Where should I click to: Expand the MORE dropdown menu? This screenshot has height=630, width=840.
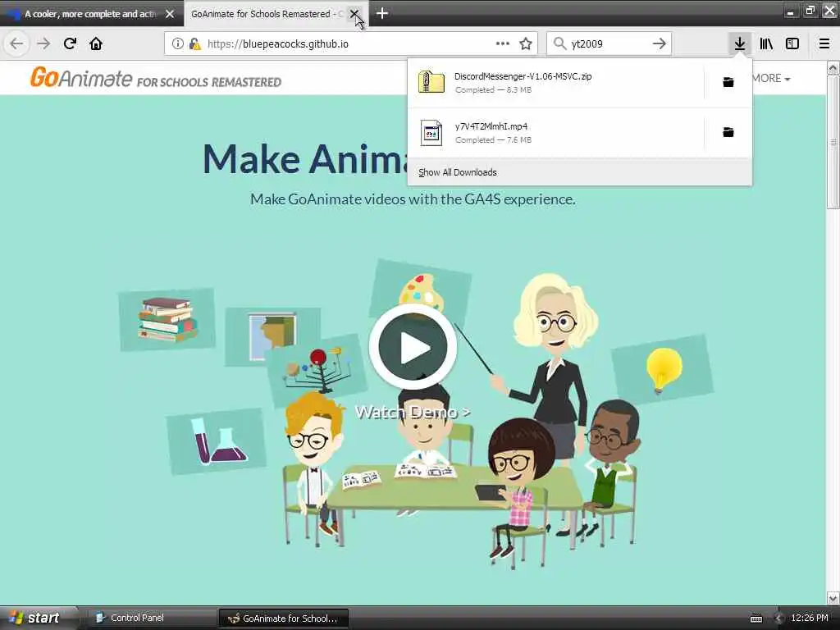tap(771, 78)
